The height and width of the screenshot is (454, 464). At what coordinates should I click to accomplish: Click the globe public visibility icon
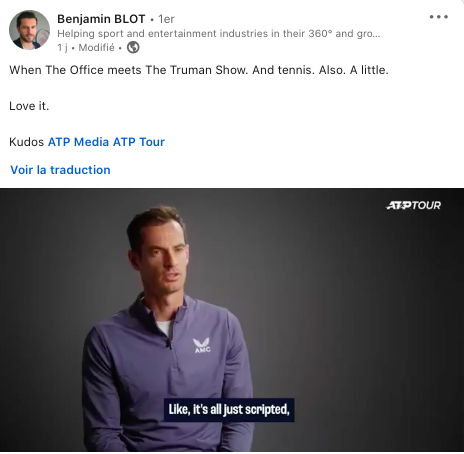133,47
